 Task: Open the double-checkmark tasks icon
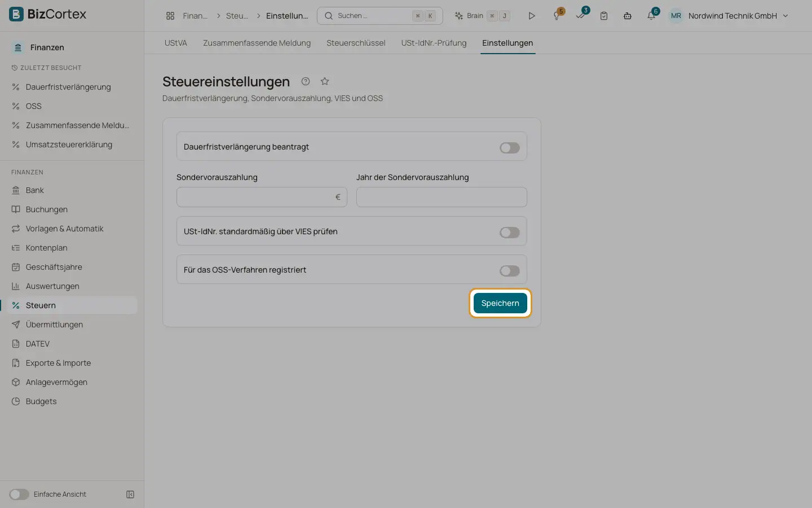(x=580, y=16)
